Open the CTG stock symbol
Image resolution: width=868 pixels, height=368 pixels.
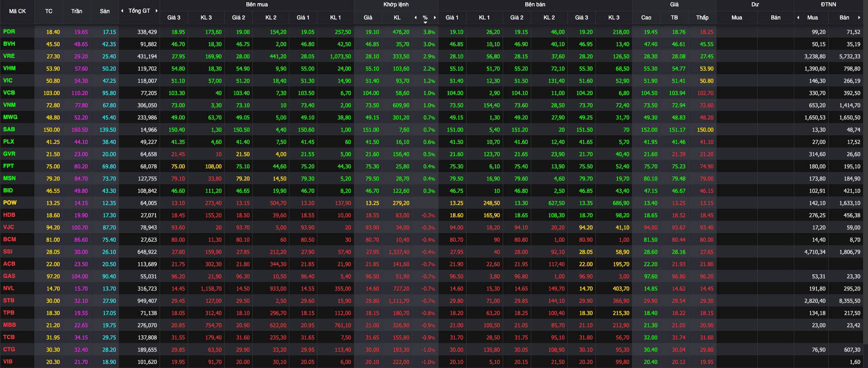coord(9,349)
